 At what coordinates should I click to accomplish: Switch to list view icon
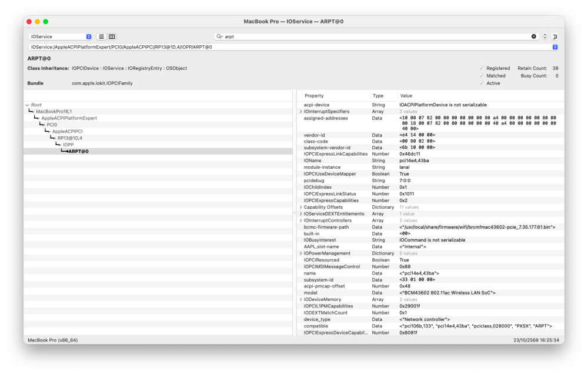click(101, 37)
